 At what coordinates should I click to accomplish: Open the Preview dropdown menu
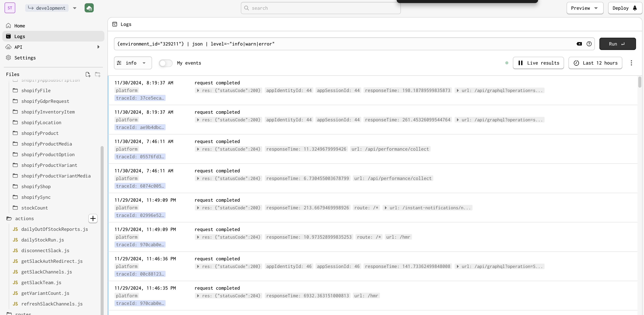[585, 8]
